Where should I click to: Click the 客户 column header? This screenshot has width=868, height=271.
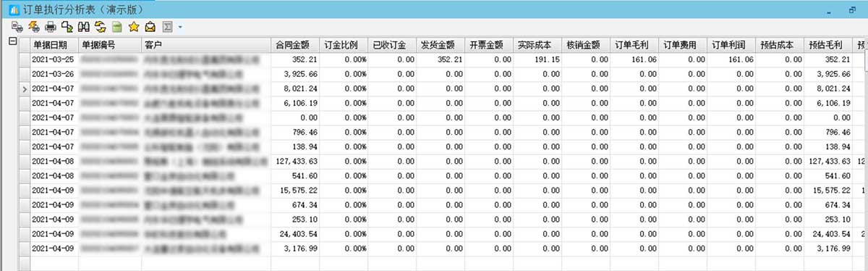(206, 44)
